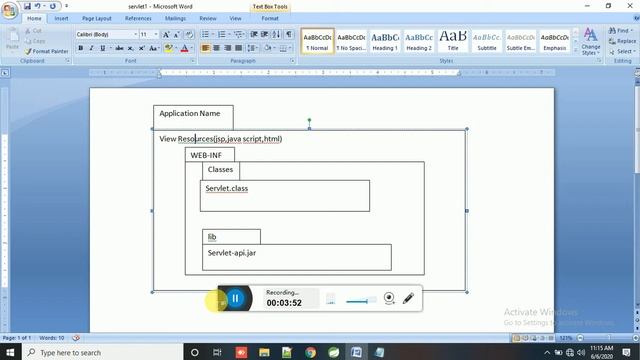Justify paragraph text

tap(238, 48)
